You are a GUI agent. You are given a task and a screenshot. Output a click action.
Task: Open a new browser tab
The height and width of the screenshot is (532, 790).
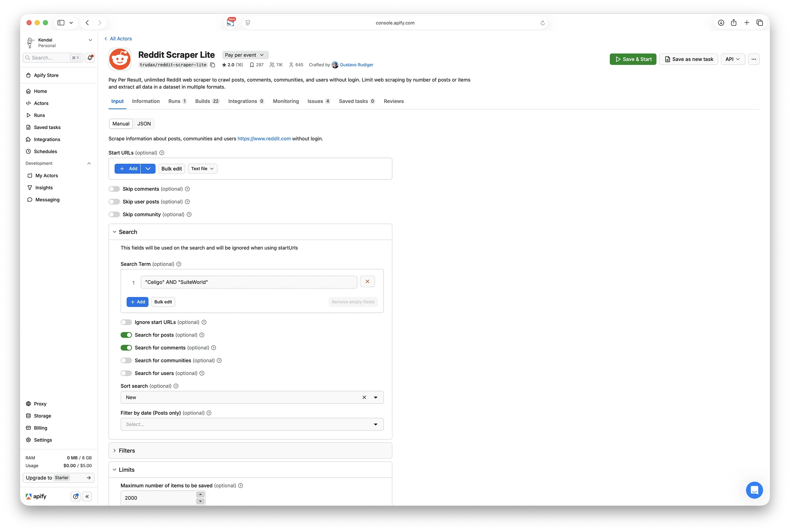point(747,23)
